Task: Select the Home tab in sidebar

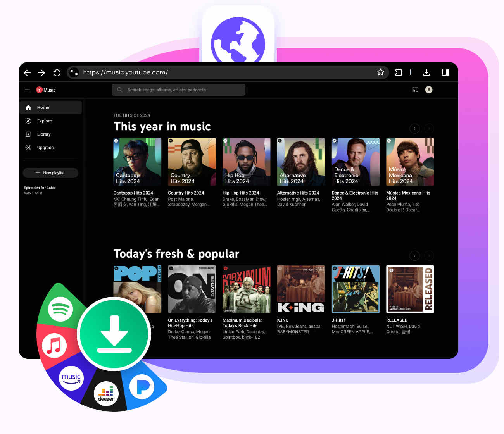Action: pos(43,107)
